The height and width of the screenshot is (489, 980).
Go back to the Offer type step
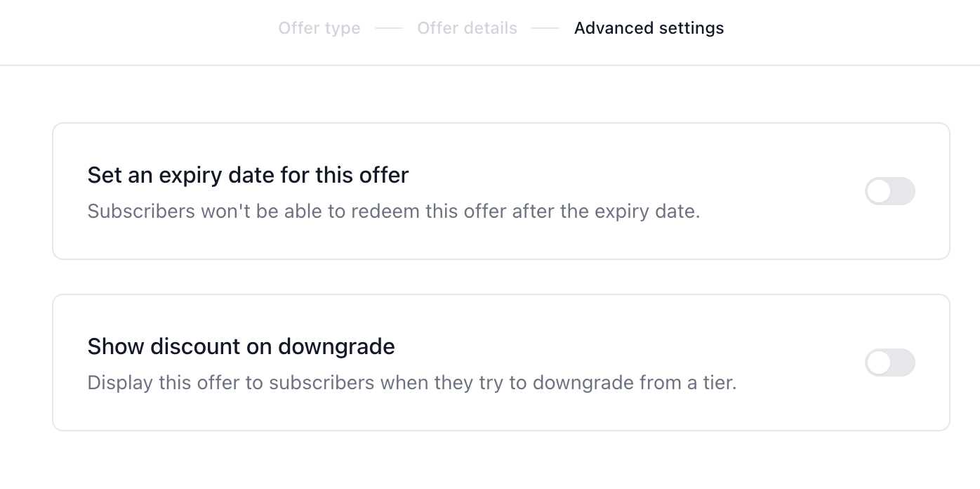[319, 28]
